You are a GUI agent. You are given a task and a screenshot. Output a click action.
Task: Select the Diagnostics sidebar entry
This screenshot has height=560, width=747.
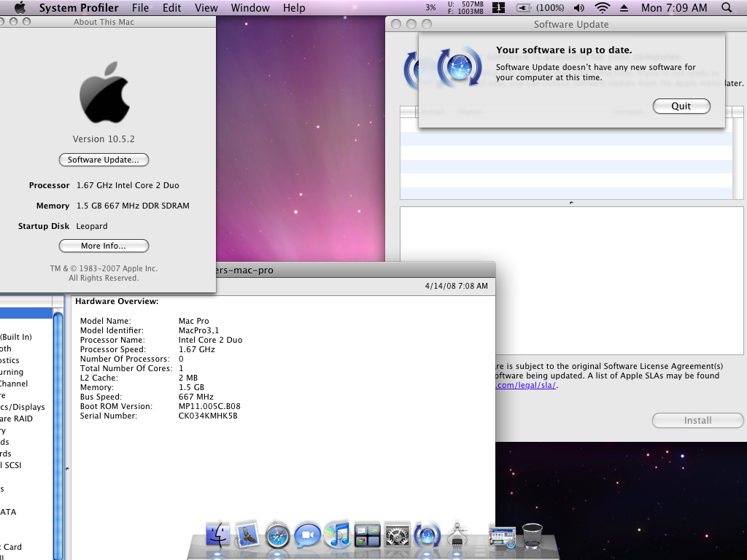9,360
